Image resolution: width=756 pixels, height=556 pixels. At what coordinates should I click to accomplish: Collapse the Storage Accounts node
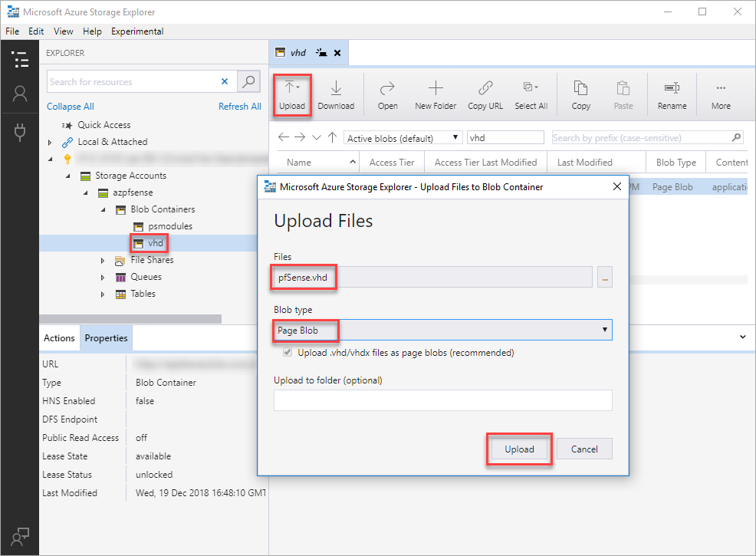pos(68,176)
